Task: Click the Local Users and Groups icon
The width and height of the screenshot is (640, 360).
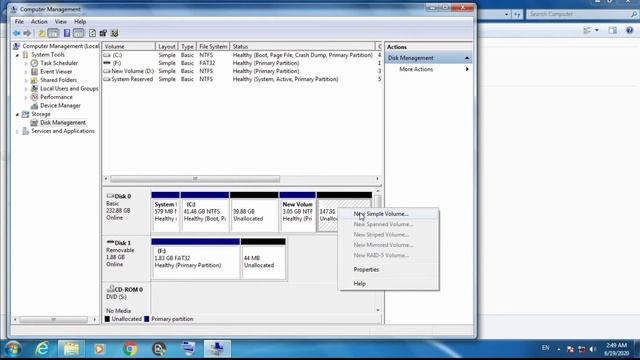Action: click(34, 88)
